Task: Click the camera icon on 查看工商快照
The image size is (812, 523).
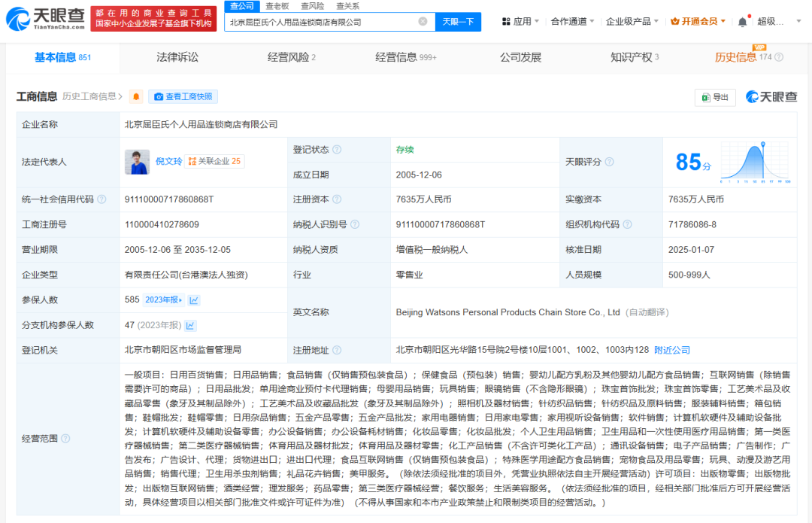Action: (159, 97)
